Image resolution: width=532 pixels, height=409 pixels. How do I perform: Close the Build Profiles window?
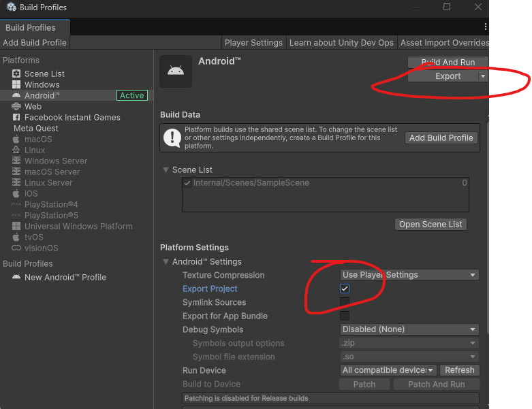(x=478, y=7)
